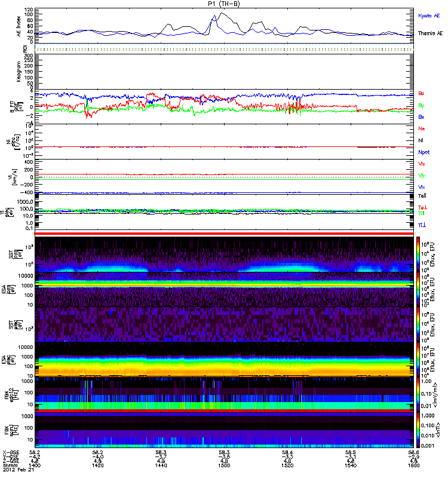Image resolution: width=448 pixels, height=478 pixels.
Task: Click the green Viy velocity legend label
Action: coord(422,176)
